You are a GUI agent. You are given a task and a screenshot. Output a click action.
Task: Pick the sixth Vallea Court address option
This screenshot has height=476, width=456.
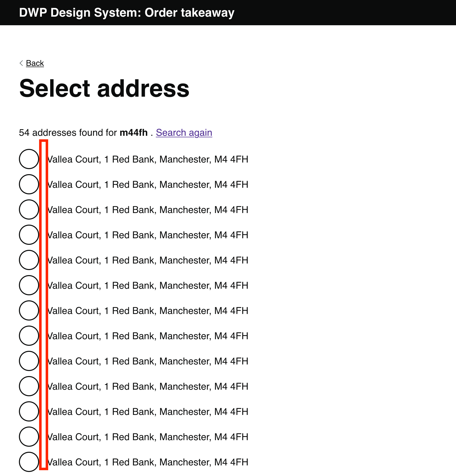(29, 285)
